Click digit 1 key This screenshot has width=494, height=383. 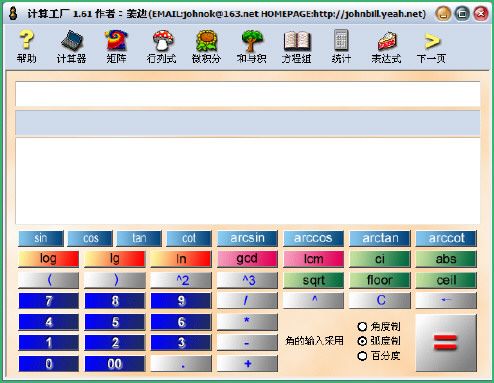point(49,343)
